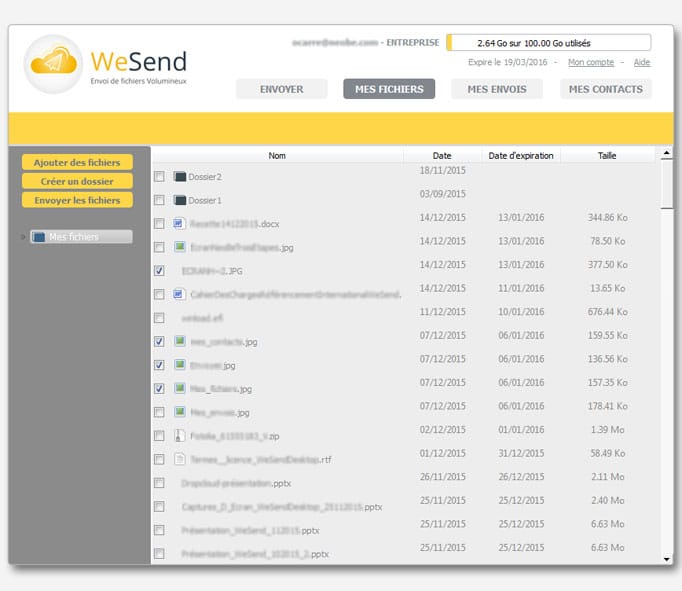Click the WeSend cloud logo

pyautogui.click(x=53, y=64)
